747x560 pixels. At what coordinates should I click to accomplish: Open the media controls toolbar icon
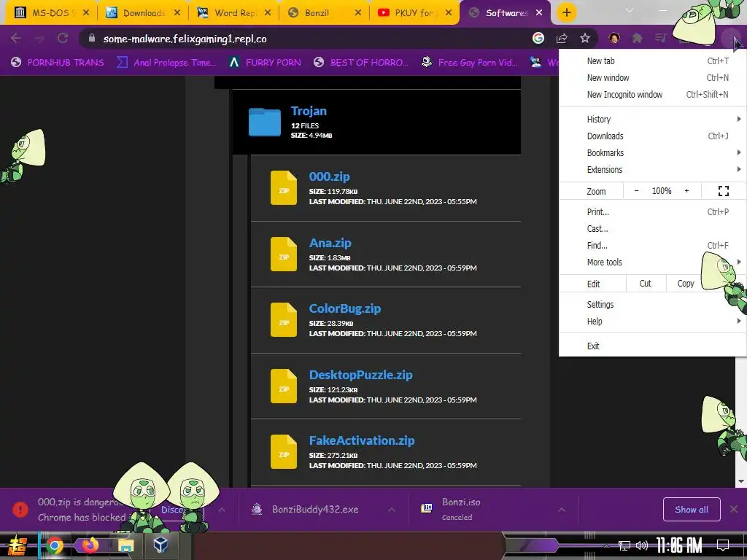[660, 38]
